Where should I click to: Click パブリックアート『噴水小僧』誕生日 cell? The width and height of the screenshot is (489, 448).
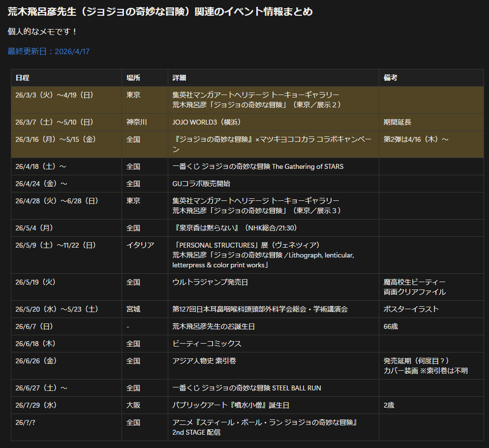[x=274, y=405]
